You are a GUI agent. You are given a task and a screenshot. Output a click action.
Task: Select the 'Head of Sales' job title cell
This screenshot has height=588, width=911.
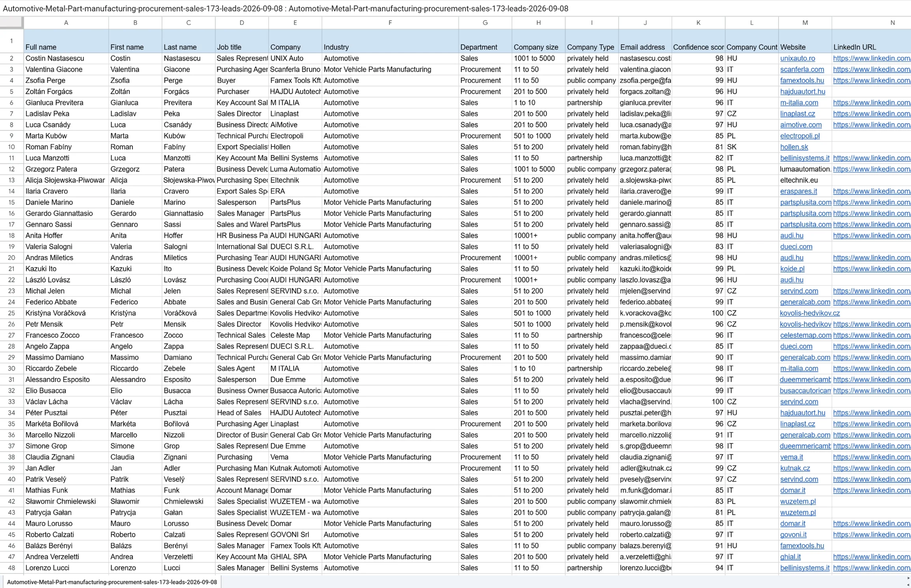click(242, 413)
